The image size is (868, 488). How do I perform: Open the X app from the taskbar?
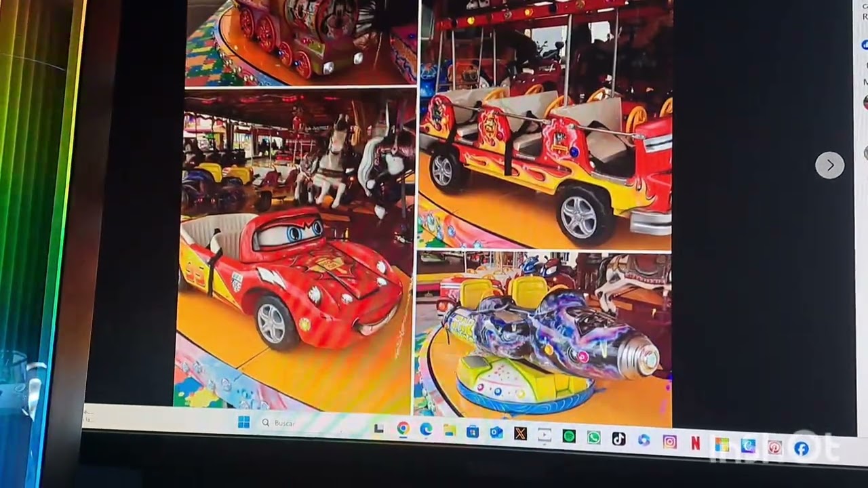[x=520, y=433]
